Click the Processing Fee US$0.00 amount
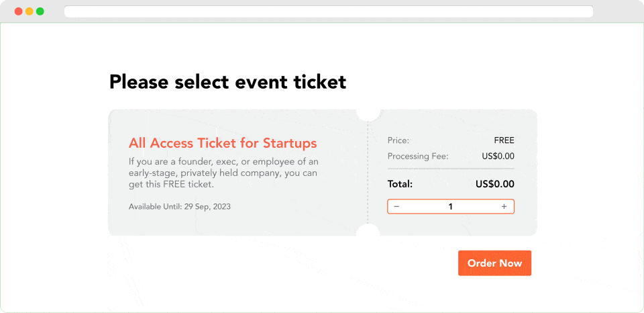This screenshot has height=313, width=644. [x=498, y=156]
